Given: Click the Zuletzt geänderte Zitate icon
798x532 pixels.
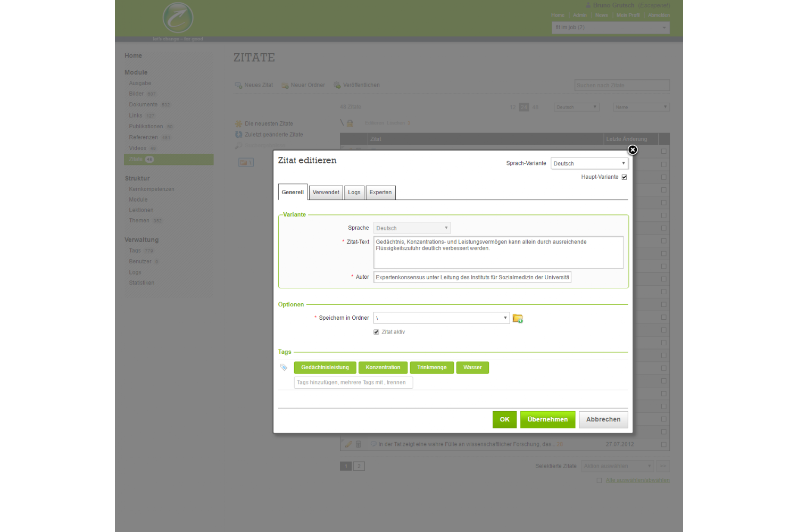Looking at the screenshot, I should tap(239, 135).
